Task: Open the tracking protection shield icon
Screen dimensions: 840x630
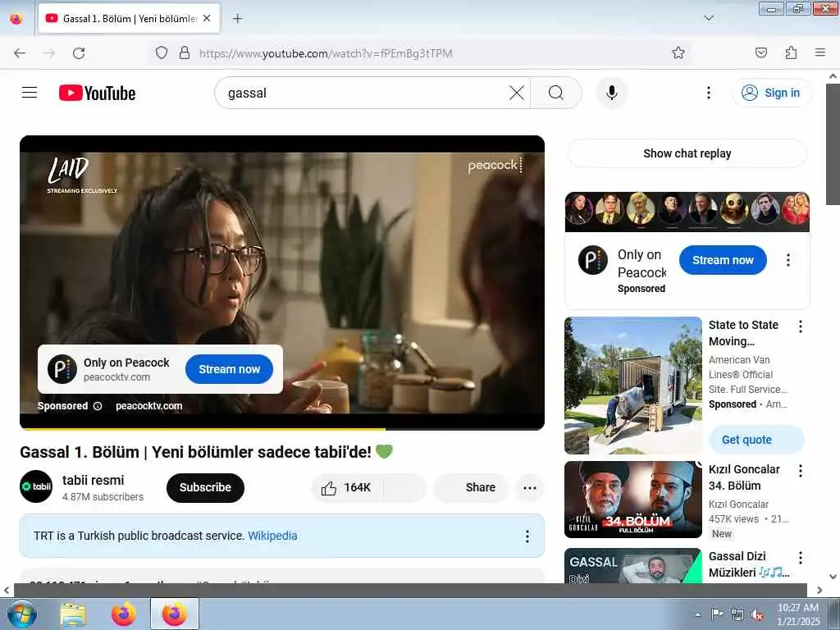Action: (162, 52)
